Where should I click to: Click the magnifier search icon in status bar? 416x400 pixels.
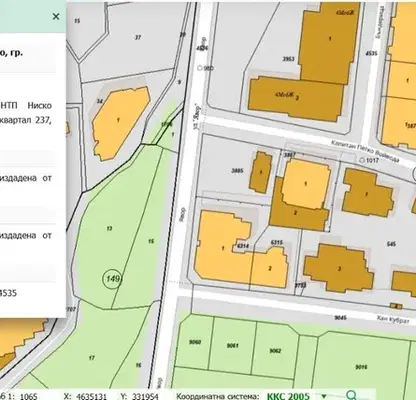click(351, 395)
